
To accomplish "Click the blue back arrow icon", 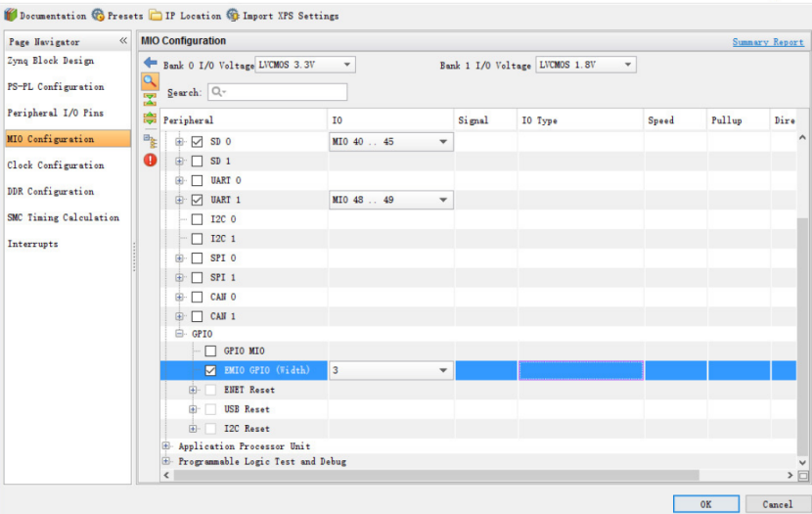I will [x=151, y=63].
